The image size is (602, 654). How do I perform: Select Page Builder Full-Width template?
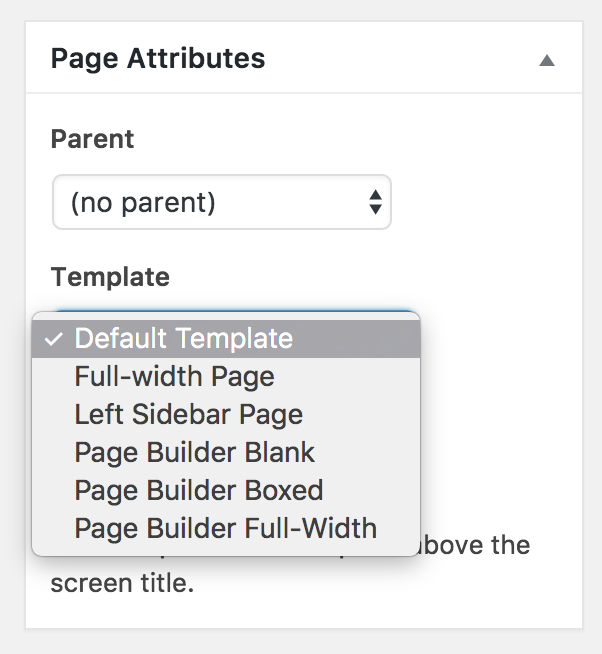coord(225,528)
